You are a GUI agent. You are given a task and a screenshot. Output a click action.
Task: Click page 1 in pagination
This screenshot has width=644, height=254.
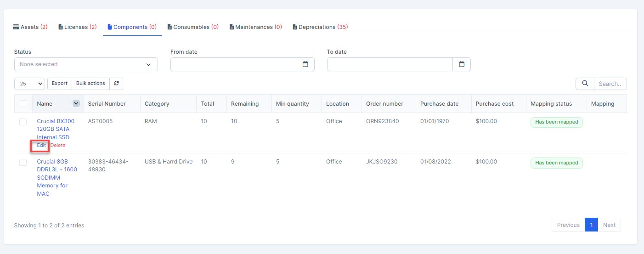tap(591, 225)
